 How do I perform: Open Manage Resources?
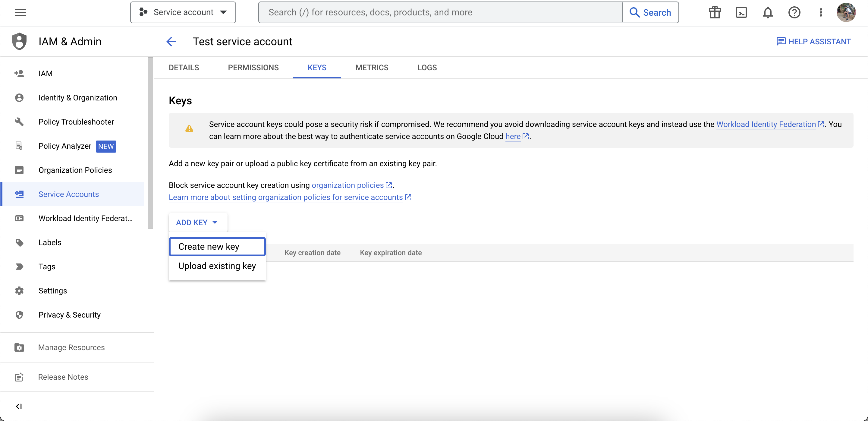[77, 347]
